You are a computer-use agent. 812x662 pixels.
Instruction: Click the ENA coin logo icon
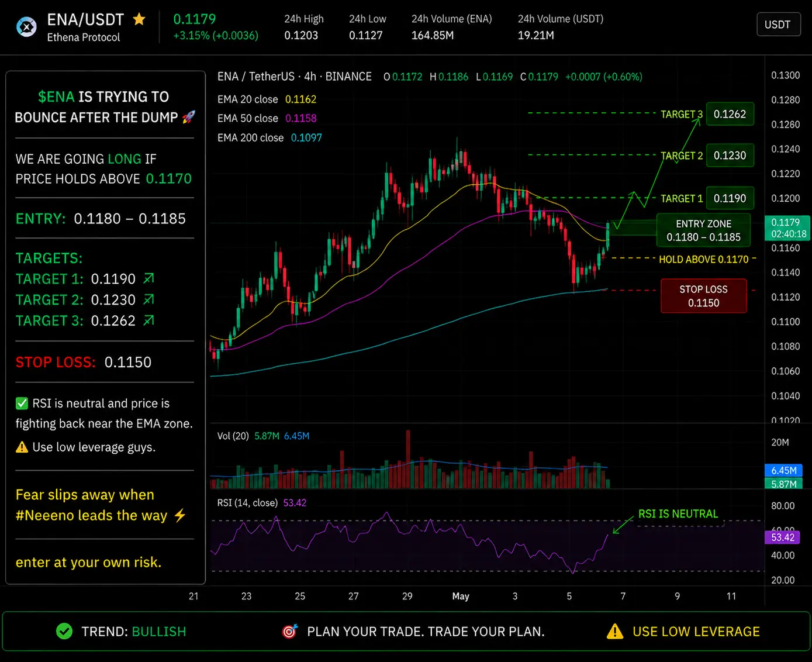tap(26, 27)
